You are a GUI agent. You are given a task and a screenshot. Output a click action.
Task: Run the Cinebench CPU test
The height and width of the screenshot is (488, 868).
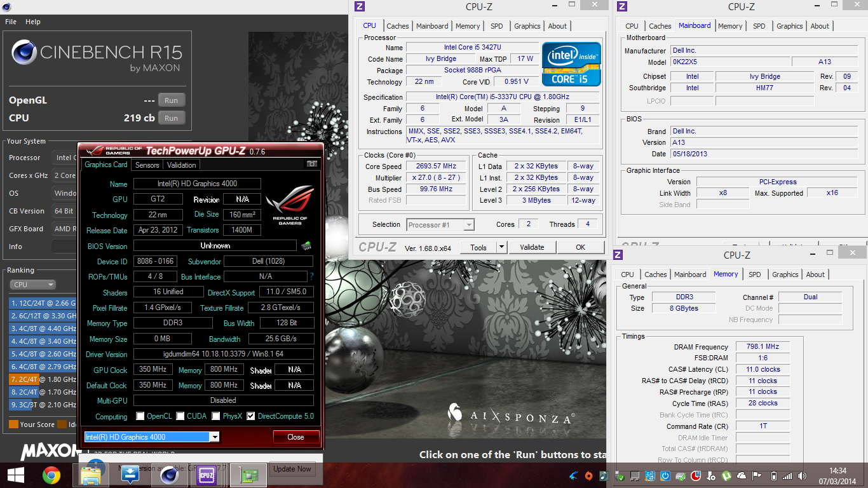coord(172,118)
